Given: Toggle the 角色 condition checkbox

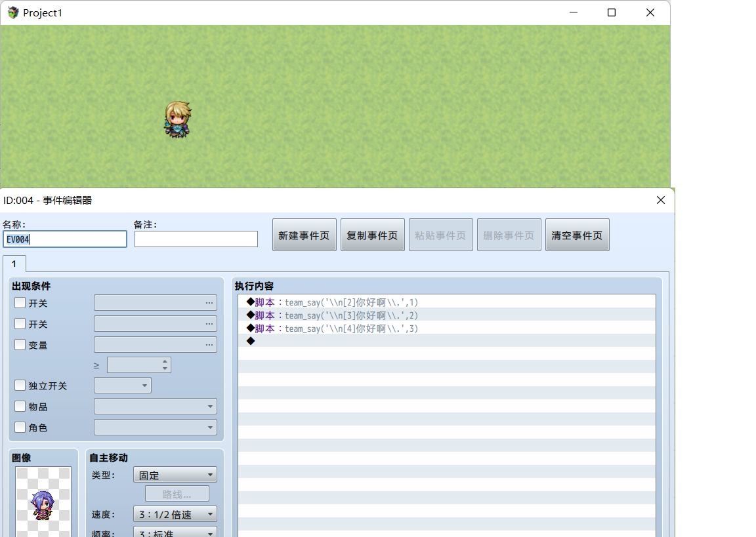Looking at the screenshot, I should pos(20,428).
